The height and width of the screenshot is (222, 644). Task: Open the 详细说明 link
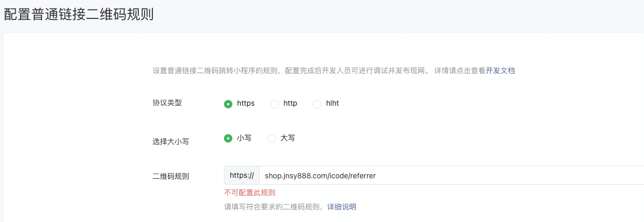pyautogui.click(x=342, y=207)
